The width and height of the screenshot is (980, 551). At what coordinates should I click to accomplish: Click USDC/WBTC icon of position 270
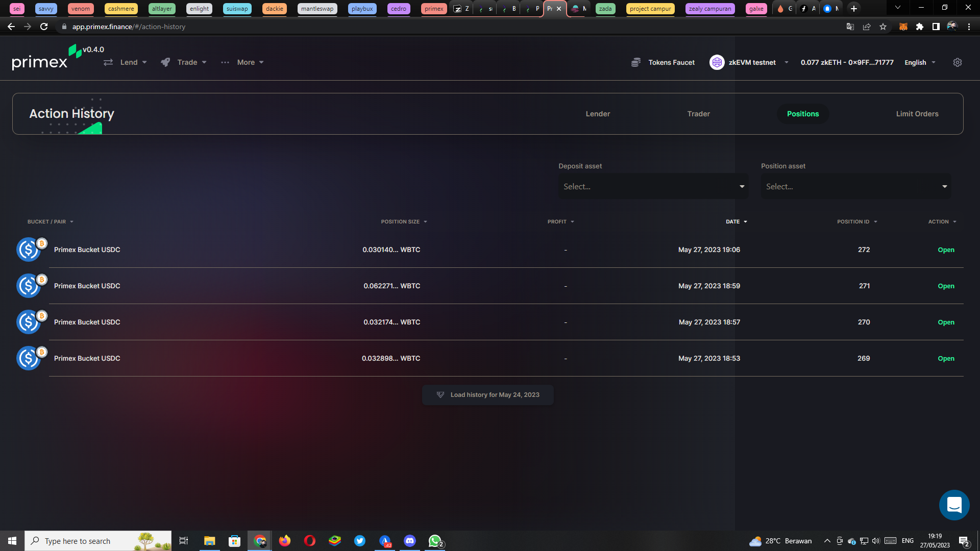click(x=31, y=322)
